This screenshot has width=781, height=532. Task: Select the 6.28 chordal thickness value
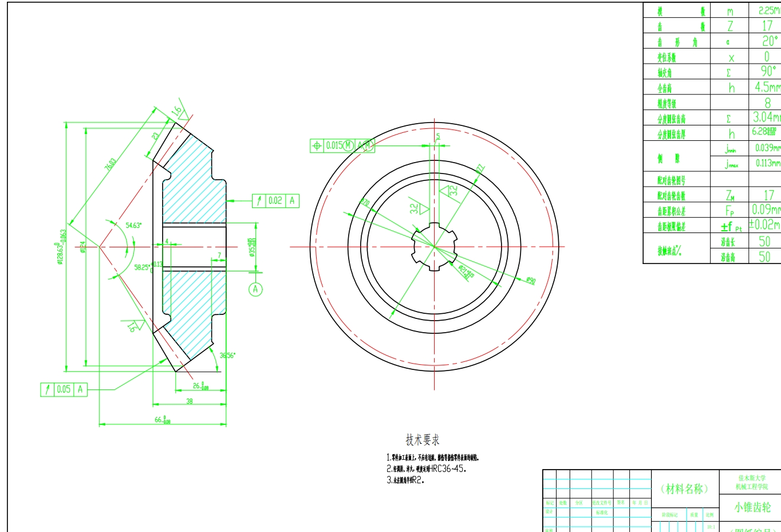(x=764, y=132)
